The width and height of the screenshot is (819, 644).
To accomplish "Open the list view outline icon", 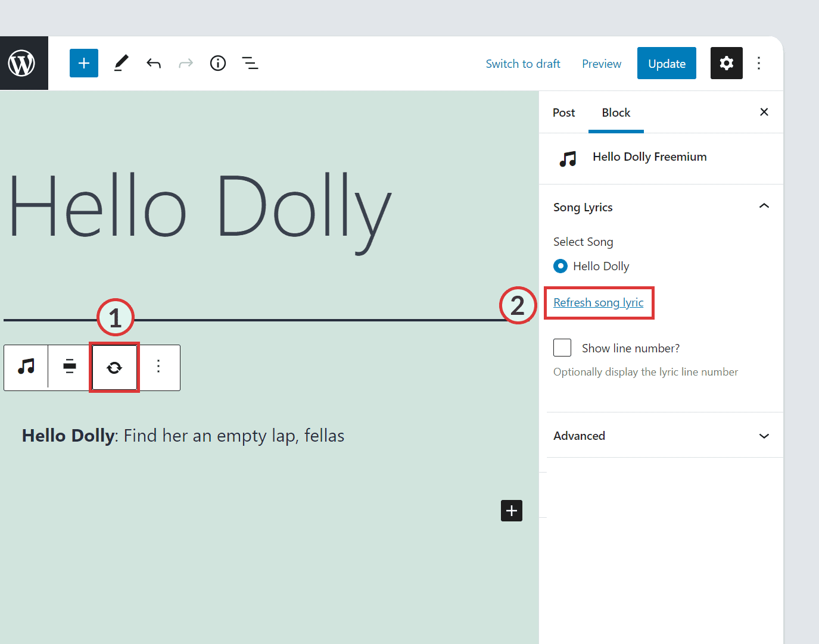I will click(250, 63).
